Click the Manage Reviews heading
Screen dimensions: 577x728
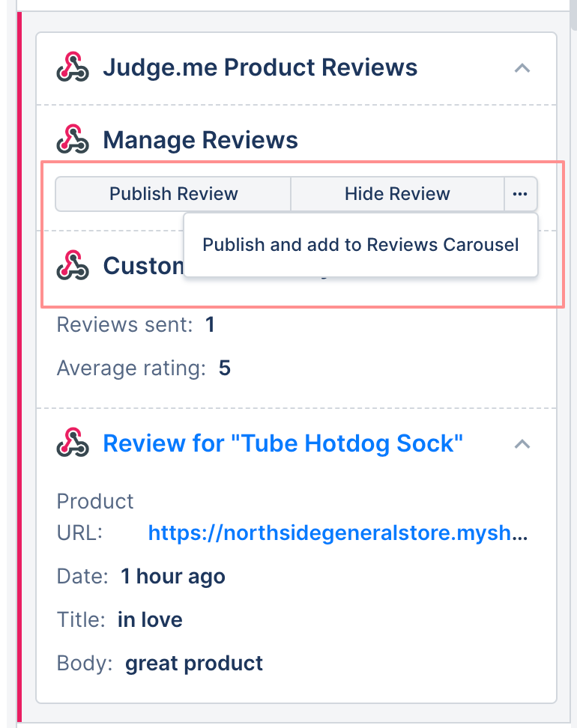(x=200, y=140)
